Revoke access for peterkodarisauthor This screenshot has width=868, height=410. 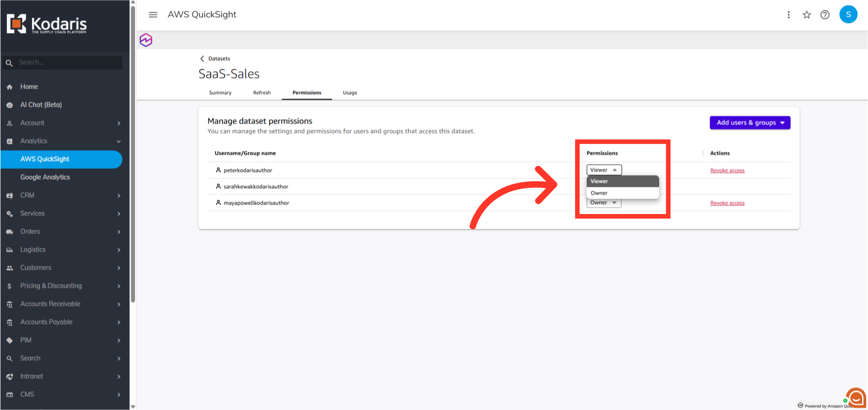coord(727,171)
